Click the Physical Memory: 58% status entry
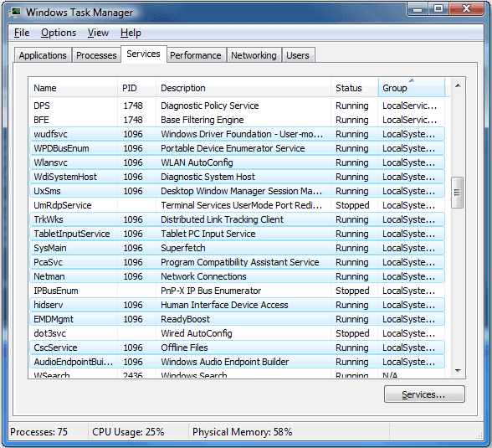Viewport: 492px width, 448px height. [x=243, y=432]
